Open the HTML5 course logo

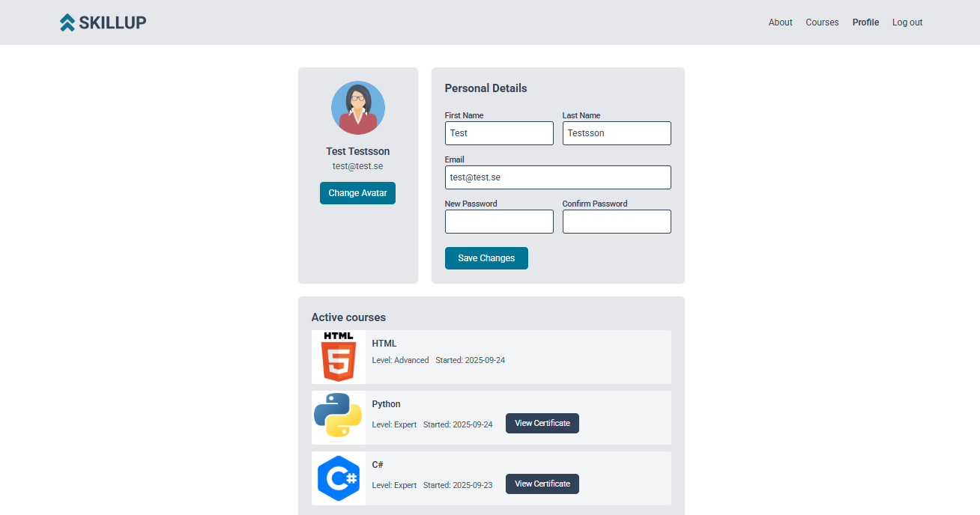(x=339, y=357)
